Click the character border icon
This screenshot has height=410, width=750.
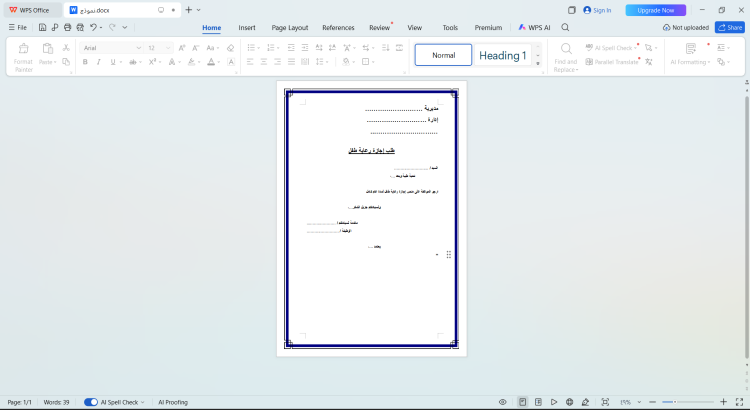tap(231, 62)
